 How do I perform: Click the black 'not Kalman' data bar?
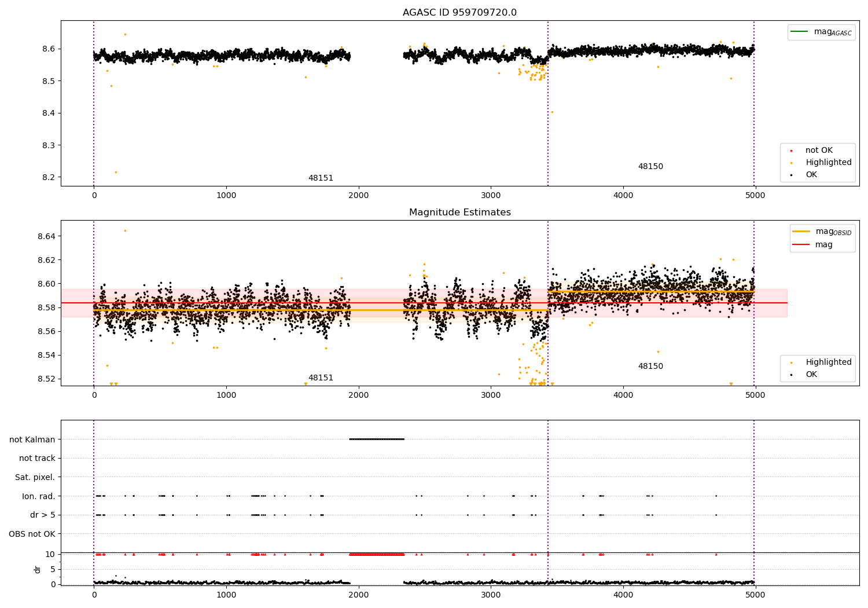[x=377, y=439]
